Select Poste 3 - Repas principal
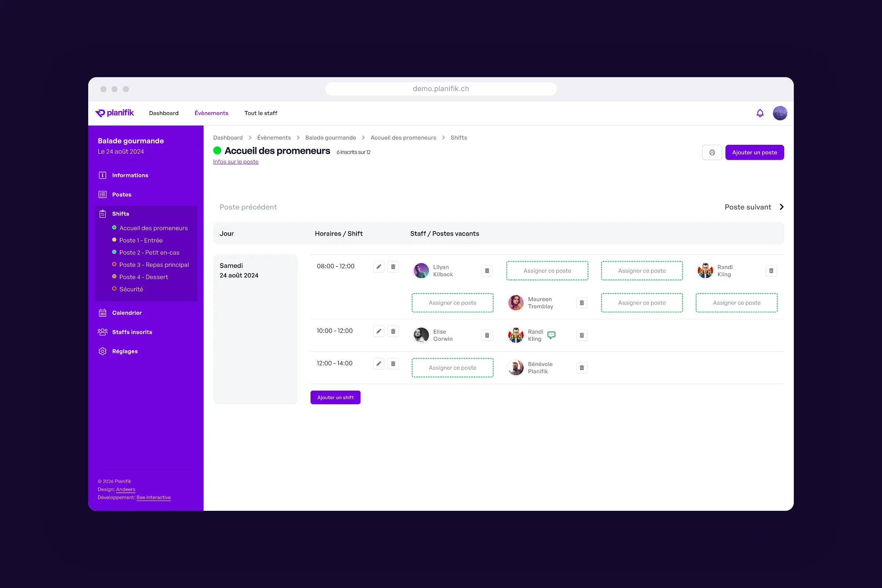This screenshot has height=588, width=882. [x=154, y=265]
